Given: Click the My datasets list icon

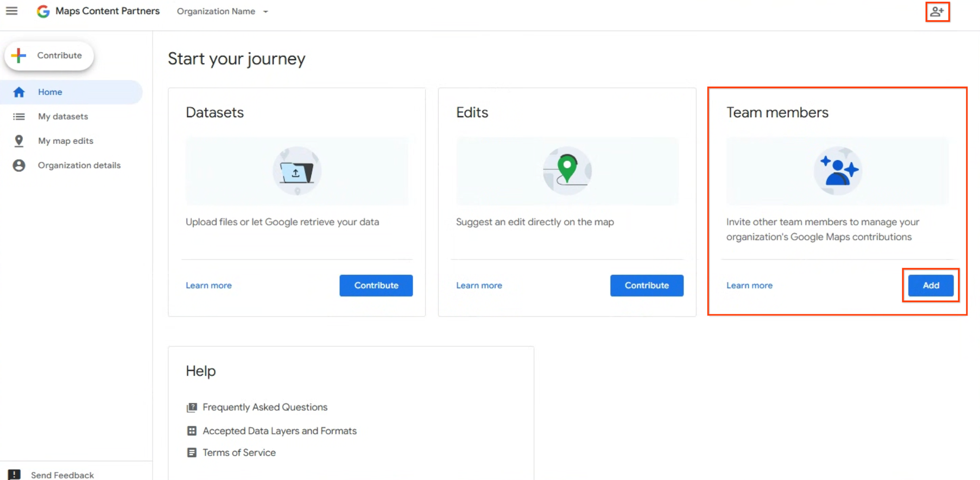Looking at the screenshot, I should 19,117.
